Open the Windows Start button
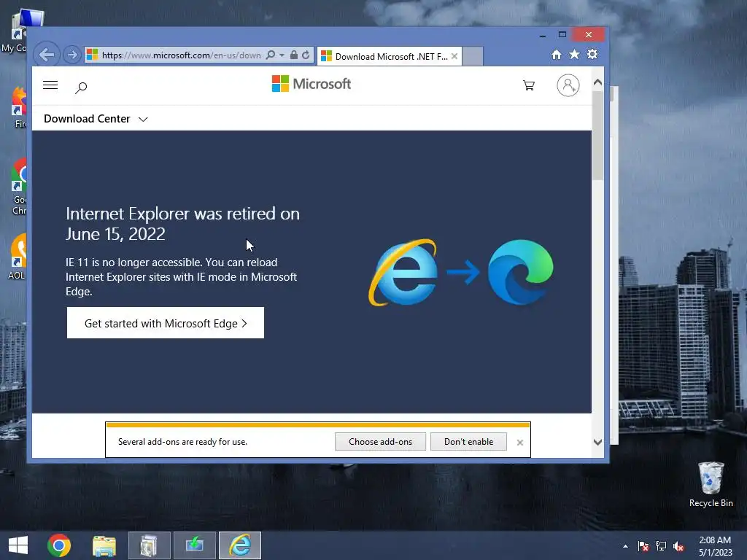This screenshot has width=747, height=560. pyautogui.click(x=18, y=545)
